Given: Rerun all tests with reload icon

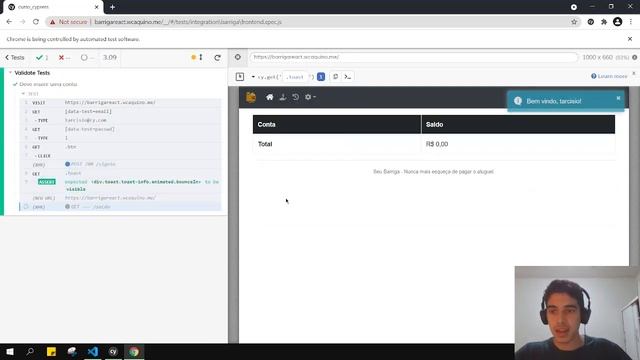Looking at the screenshot, I should click(x=218, y=58).
